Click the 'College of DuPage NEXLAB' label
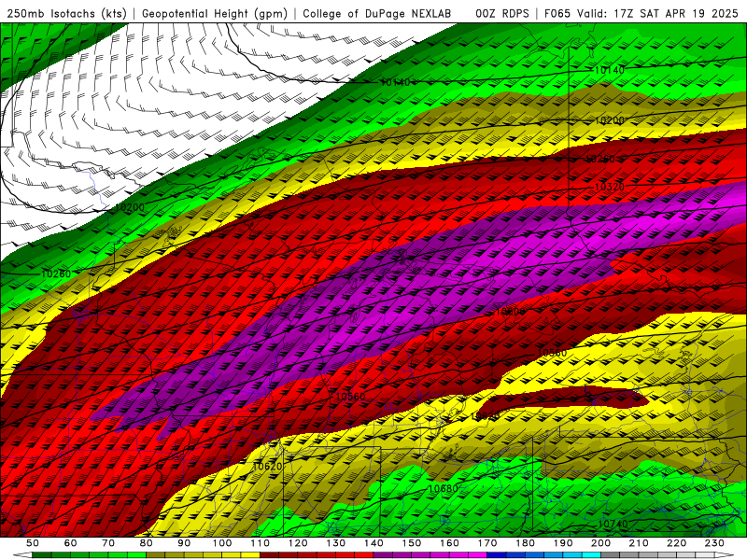Viewport: 747px width, 560px height. 377,13
